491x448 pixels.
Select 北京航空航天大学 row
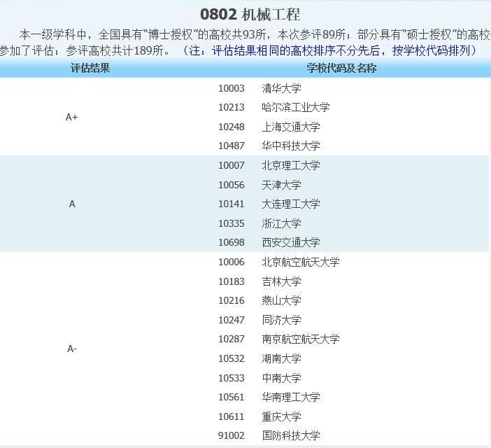tap(301, 262)
